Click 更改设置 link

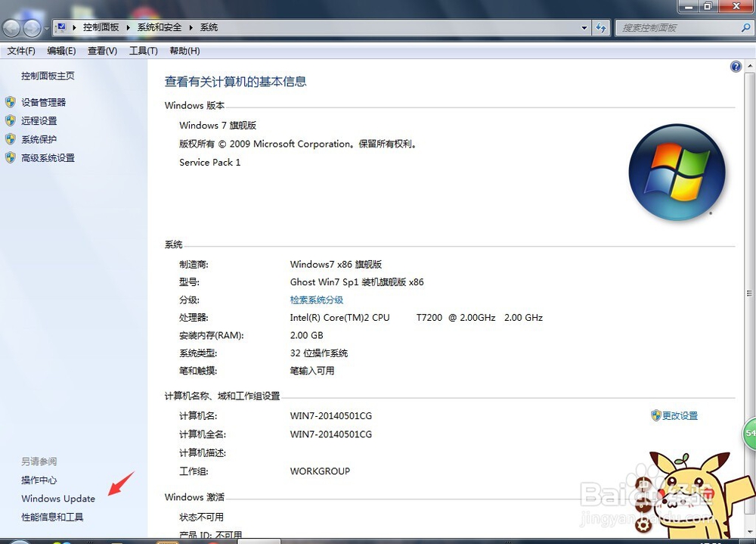(680, 415)
